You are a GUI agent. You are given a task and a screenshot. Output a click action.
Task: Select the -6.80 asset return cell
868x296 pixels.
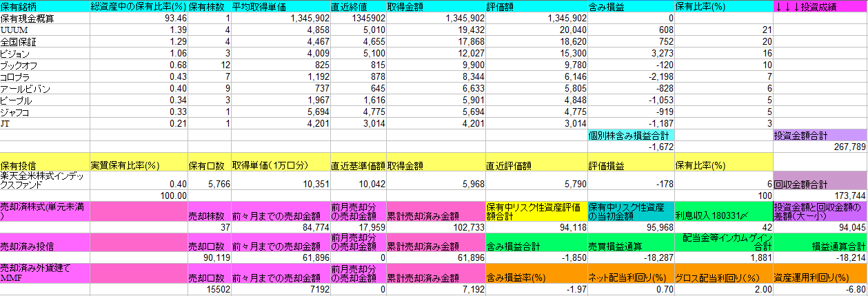(820, 288)
